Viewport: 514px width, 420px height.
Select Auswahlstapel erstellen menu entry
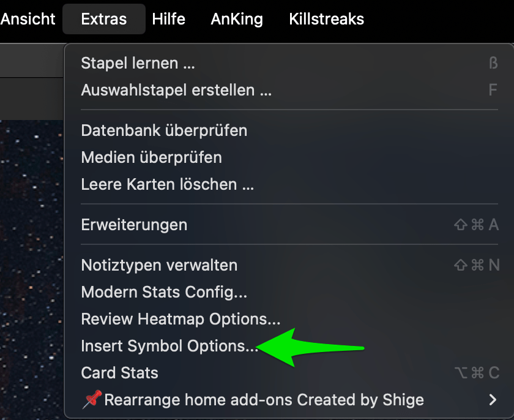(176, 90)
